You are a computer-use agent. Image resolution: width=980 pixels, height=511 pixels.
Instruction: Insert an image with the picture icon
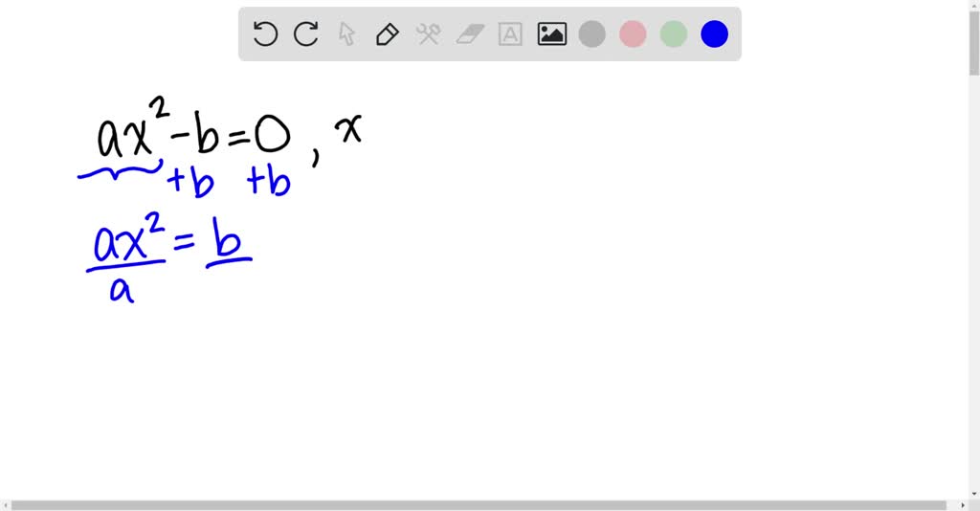[552, 33]
